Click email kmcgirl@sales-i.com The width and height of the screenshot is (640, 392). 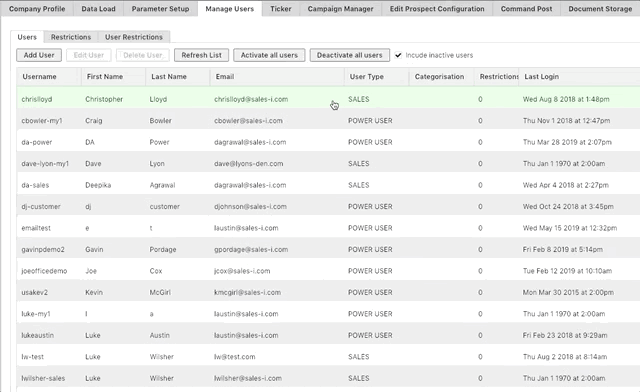(x=247, y=292)
